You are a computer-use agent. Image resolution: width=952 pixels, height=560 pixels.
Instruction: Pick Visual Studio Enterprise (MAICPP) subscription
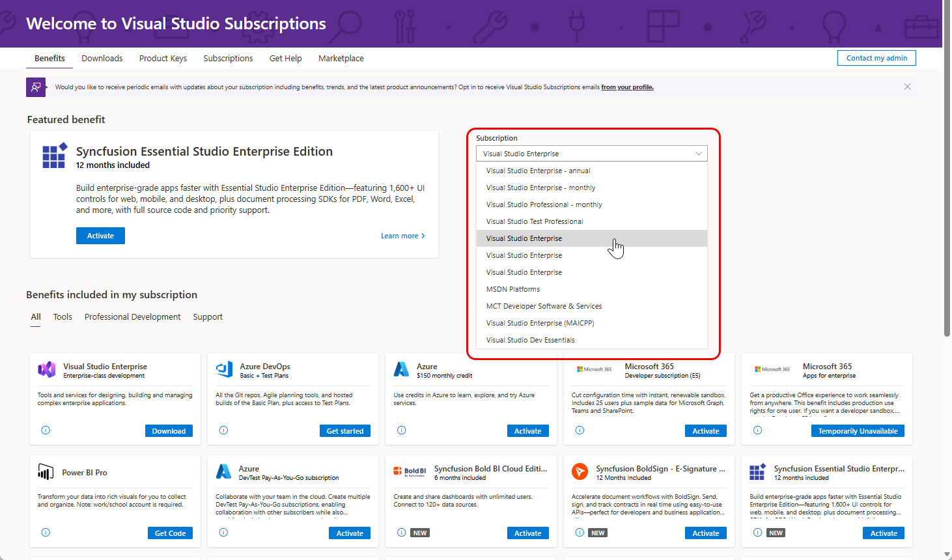coord(592,323)
